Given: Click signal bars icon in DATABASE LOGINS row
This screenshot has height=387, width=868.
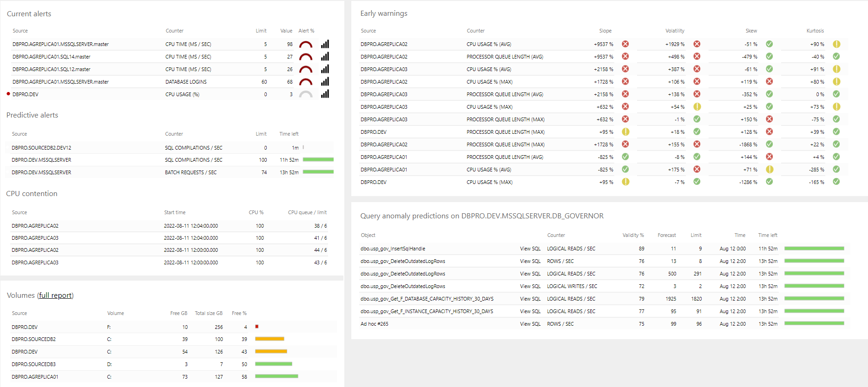Looking at the screenshot, I should point(325,82).
